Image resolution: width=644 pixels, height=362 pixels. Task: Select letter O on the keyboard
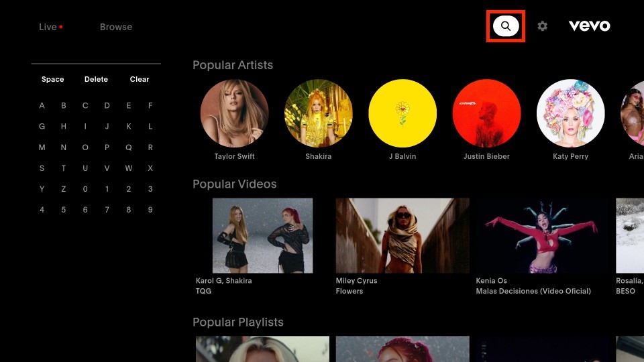tap(85, 147)
